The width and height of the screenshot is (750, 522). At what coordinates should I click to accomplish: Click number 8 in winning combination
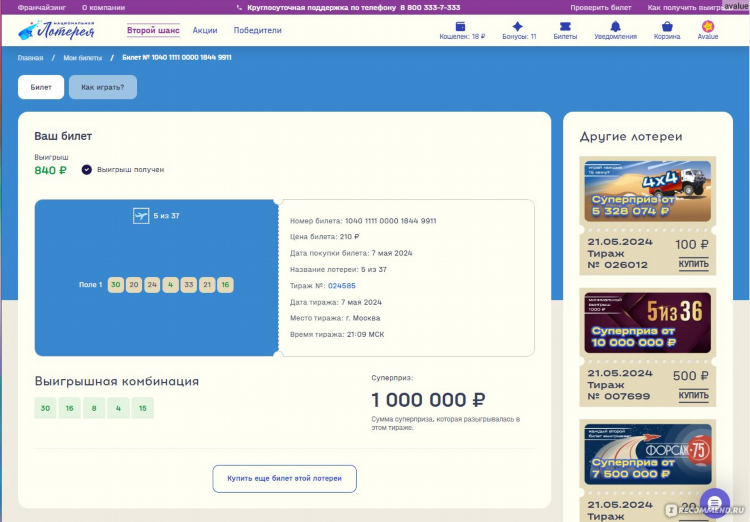point(94,408)
